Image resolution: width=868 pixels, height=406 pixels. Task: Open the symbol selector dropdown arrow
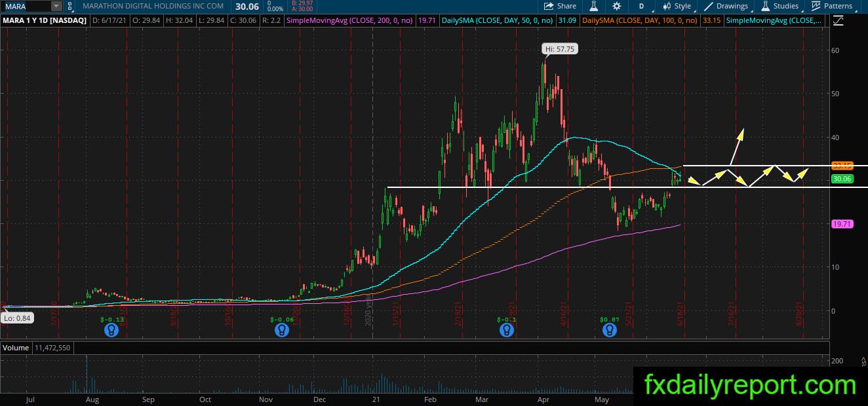tap(56, 6)
